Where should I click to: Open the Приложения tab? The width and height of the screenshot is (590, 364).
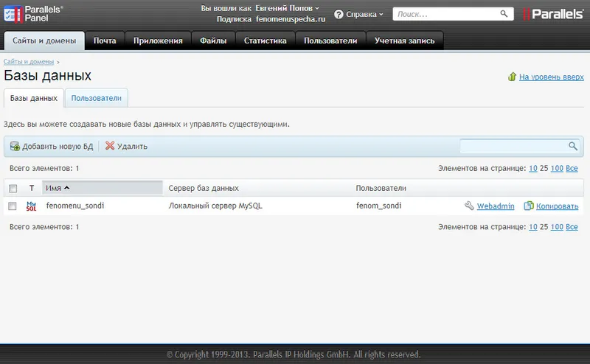tap(158, 41)
